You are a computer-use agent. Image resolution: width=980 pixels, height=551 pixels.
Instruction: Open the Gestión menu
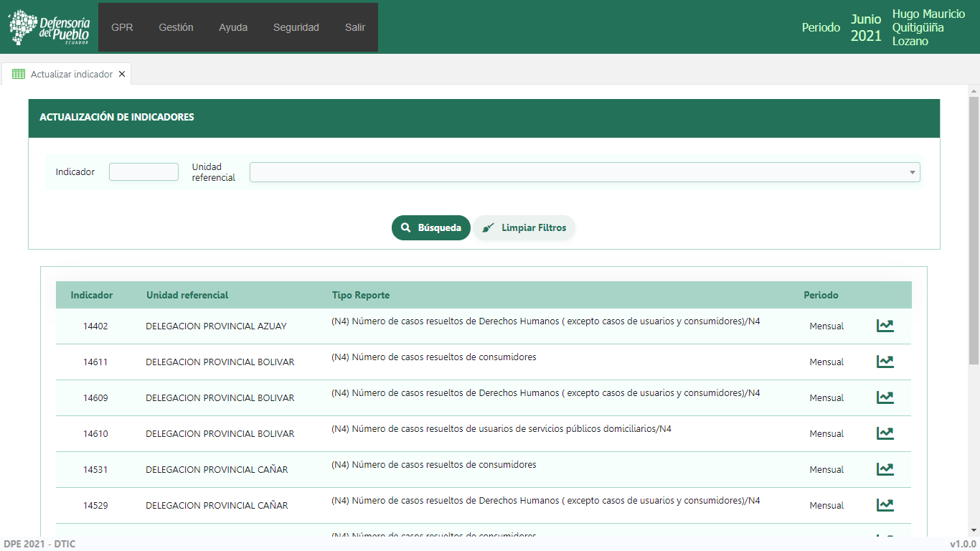(176, 27)
